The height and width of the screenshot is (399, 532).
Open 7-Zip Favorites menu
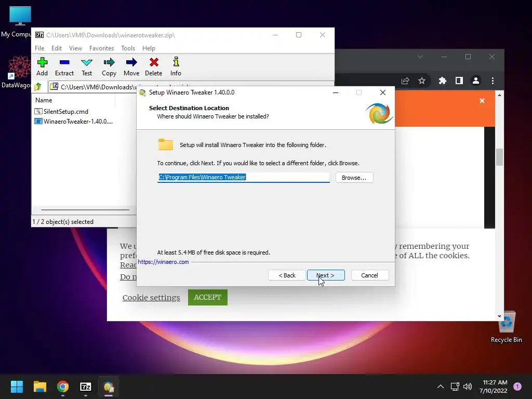101,48
